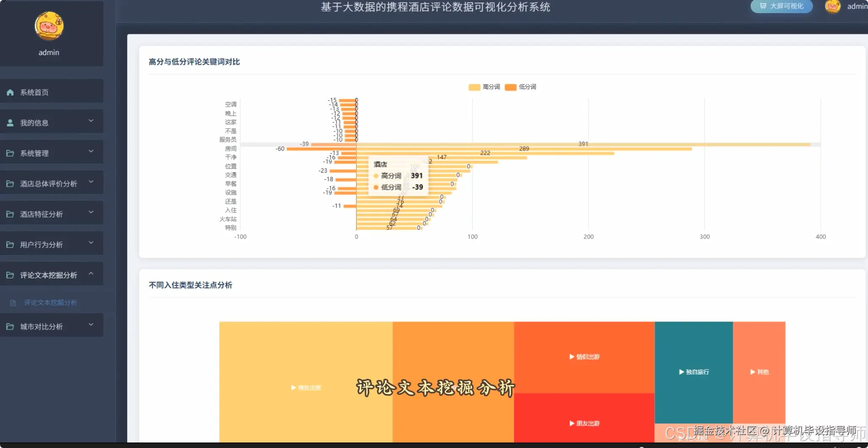The width and height of the screenshot is (868, 448).
Task: Open the 酒店总体评价分析 menu
Action: tap(52, 182)
